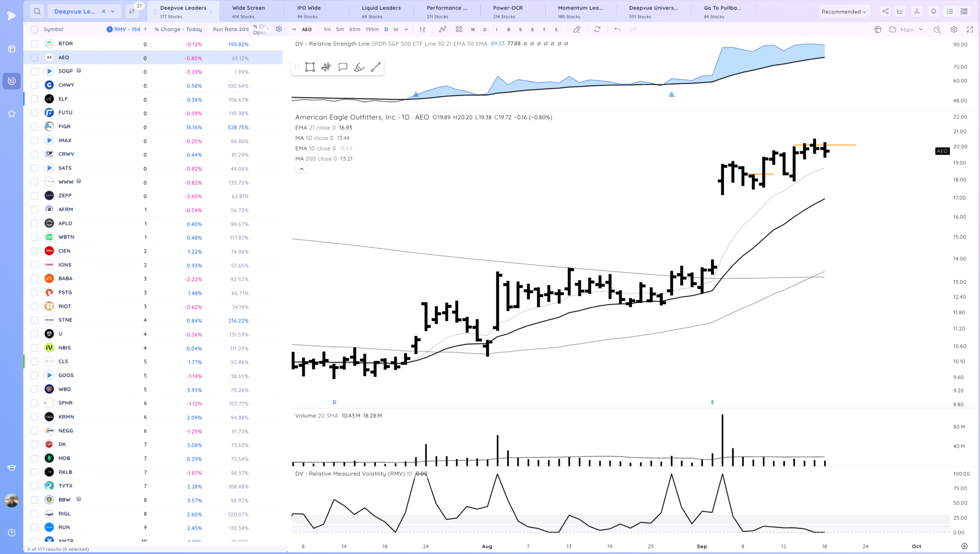Open the filter sliders icon with badge 21
Screen dimensions: 980x554
132,11
